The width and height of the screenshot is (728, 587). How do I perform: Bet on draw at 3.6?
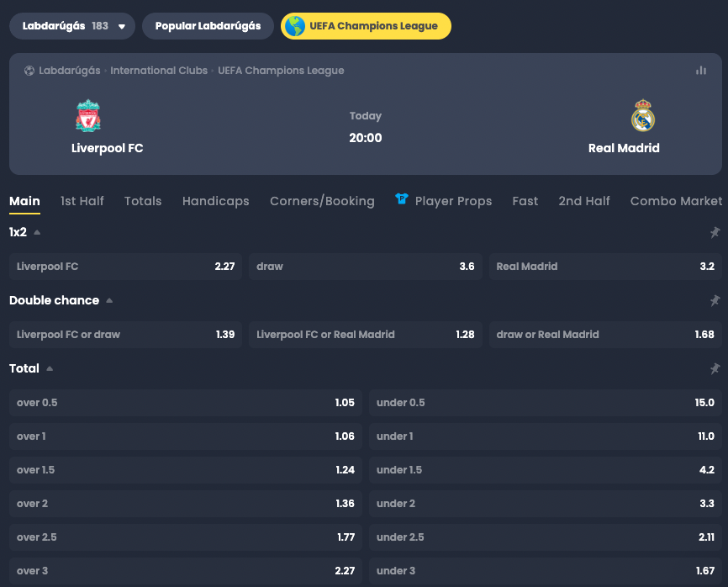pos(366,267)
